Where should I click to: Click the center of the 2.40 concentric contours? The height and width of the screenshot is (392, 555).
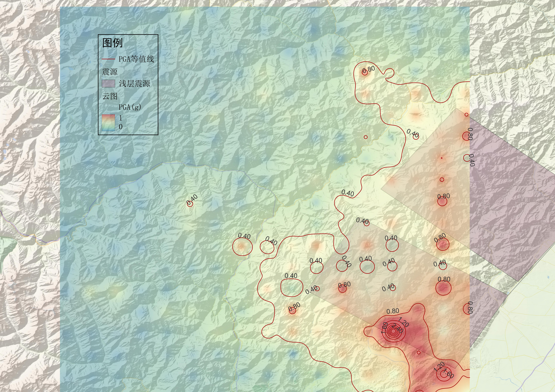(393, 331)
